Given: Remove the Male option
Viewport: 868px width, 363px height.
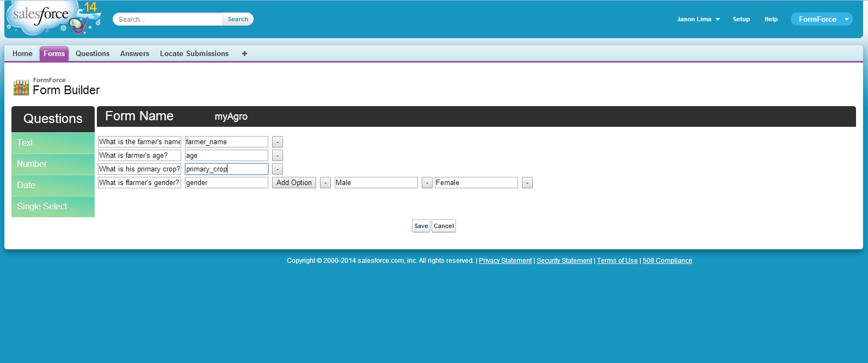Looking at the screenshot, I should point(427,183).
